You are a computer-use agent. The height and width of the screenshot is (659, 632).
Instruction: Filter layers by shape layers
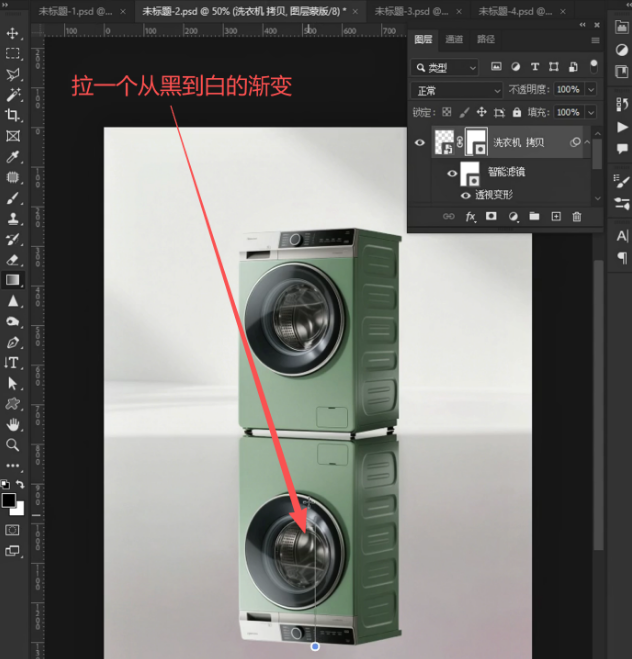click(554, 66)
